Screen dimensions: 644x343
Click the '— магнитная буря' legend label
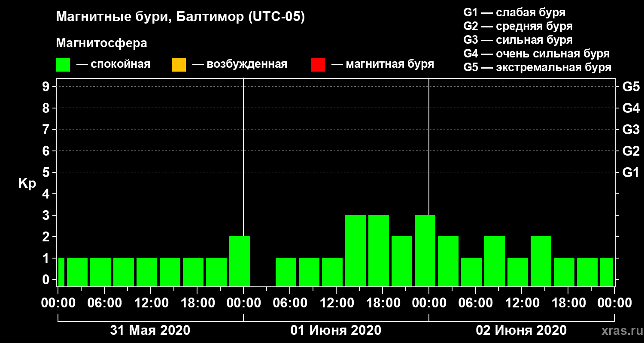383,65
